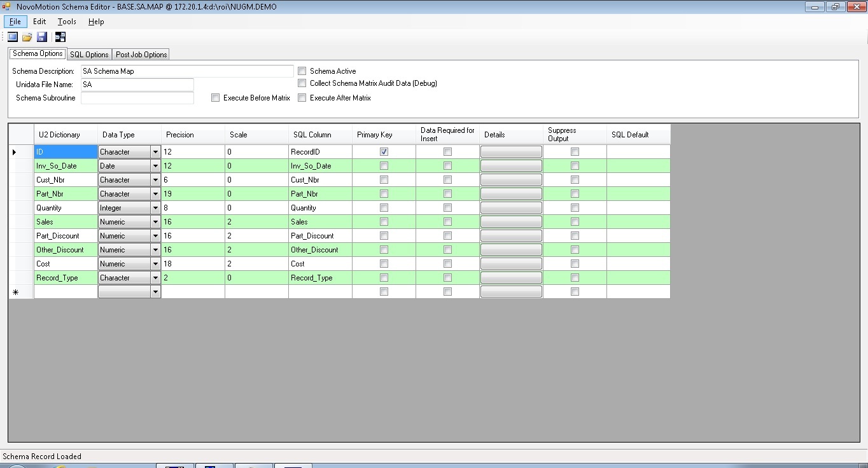This screenshot has height=468, width=868.
Task: Open a schema with the folder icon
Action: 27,37
